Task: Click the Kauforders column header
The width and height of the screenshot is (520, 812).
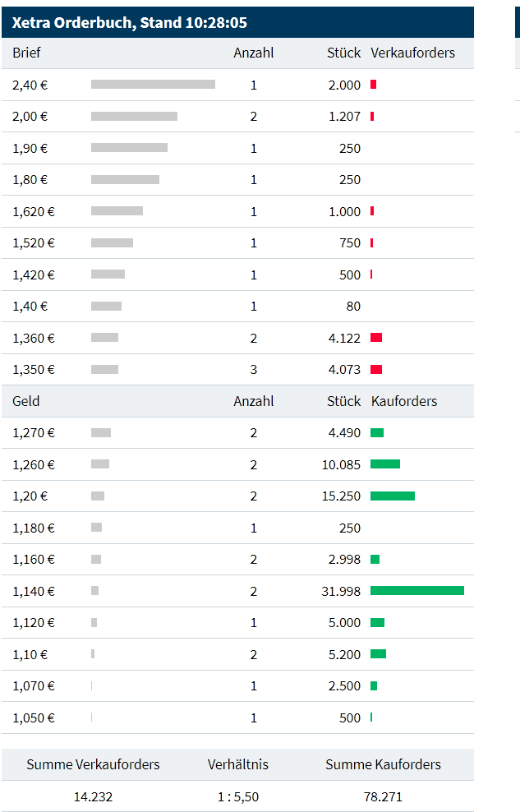Action: pyautogui.click(x=404, y=401)
